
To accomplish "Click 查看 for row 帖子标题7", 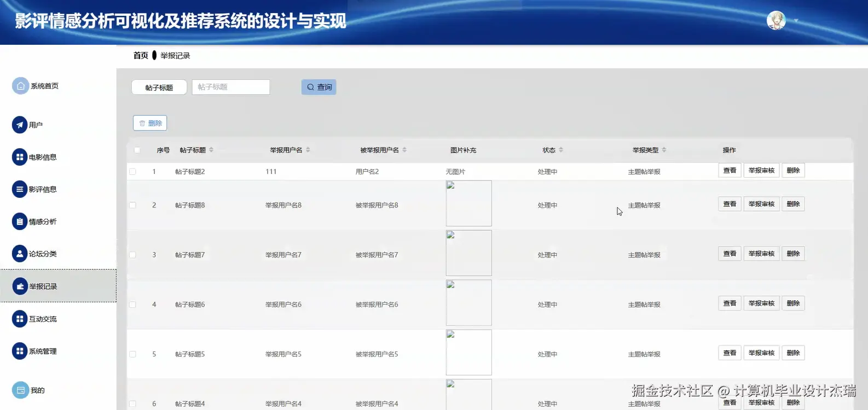I will coord(730,254).
